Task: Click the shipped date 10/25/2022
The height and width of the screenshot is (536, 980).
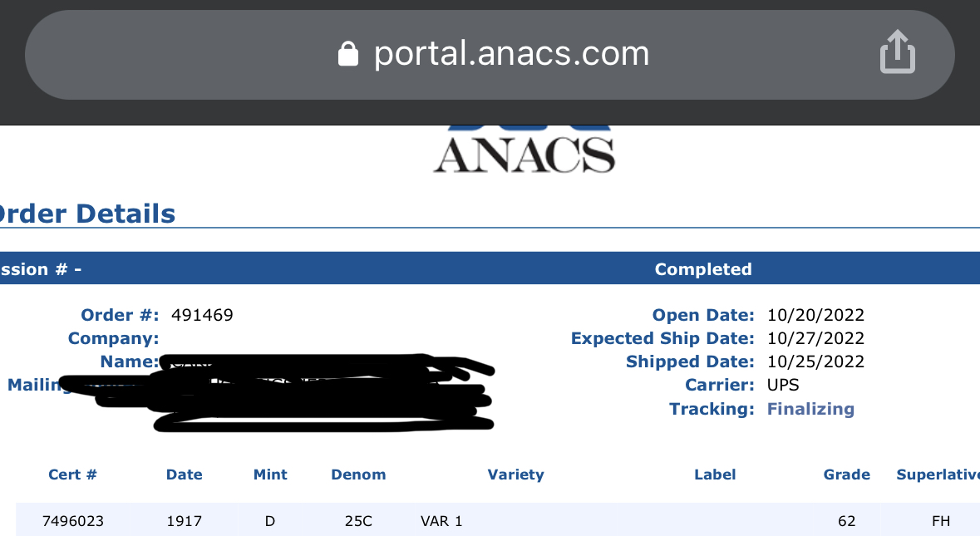Action: tap(815, 361)
